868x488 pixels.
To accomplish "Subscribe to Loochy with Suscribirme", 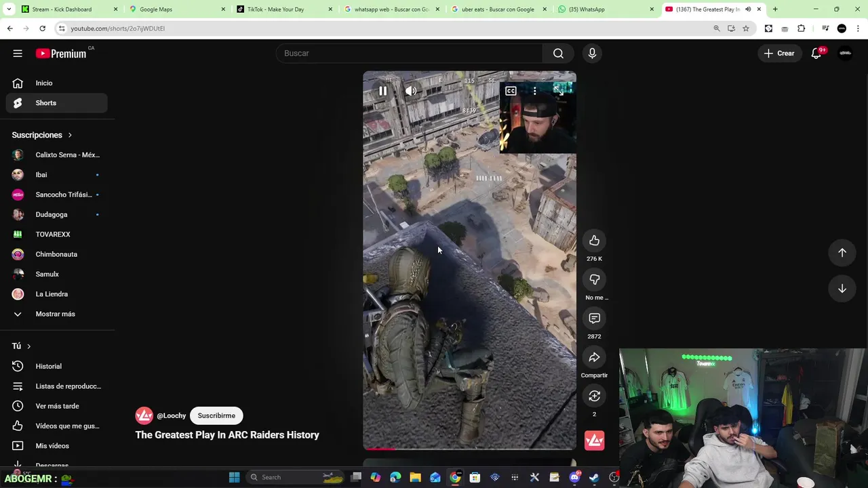I will tap(216, 415).
